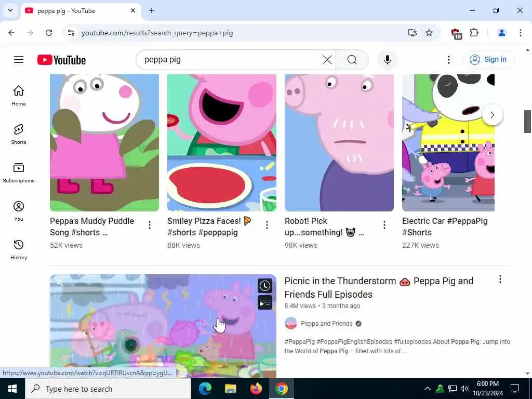Play the Muddy Puddle Song short thumbnail
Viewport: 532px width, 399px height.
104,142
